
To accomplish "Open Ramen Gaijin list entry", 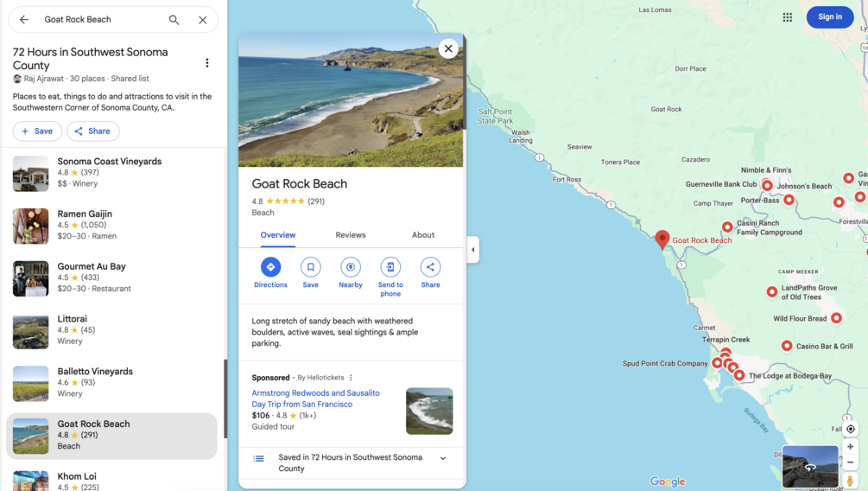I will [111, 226].
